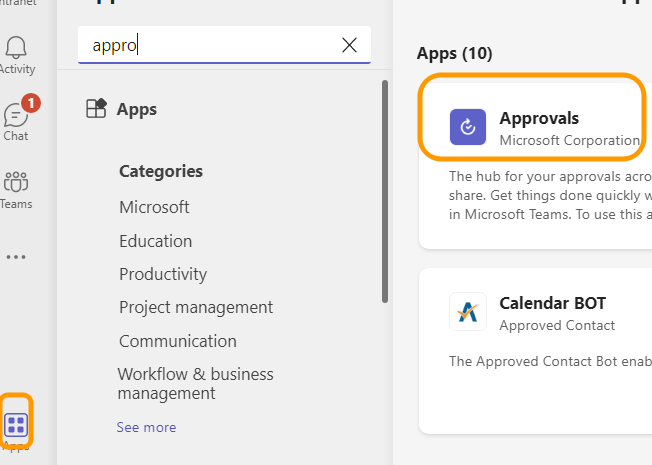The image size is (652, 465).
Task: Open the more apps ellipsis
Action: (x=16, y=257)
